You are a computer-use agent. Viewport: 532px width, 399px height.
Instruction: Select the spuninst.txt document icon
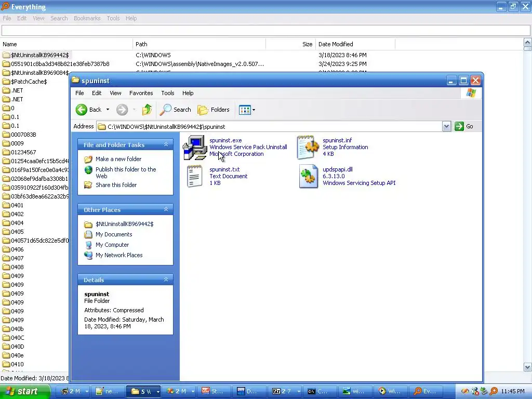tap(195, 176)
